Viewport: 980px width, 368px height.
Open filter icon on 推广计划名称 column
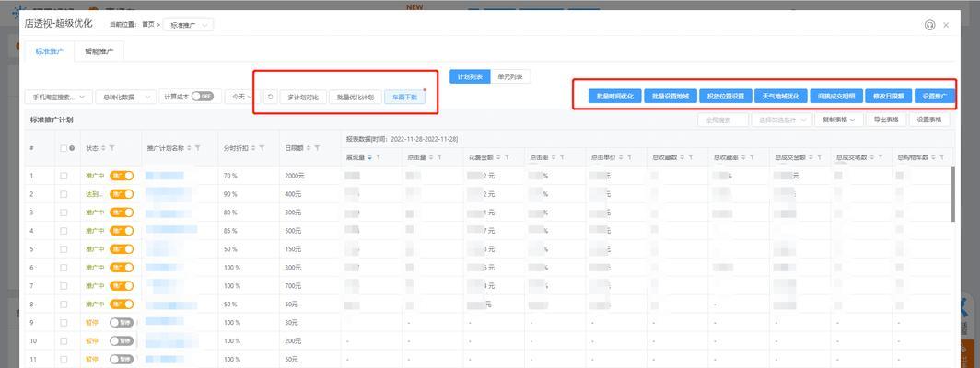click(x=197, y=148)
